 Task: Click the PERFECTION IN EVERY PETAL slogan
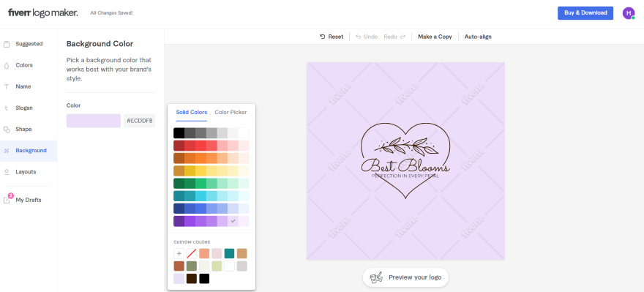[405, 176]
